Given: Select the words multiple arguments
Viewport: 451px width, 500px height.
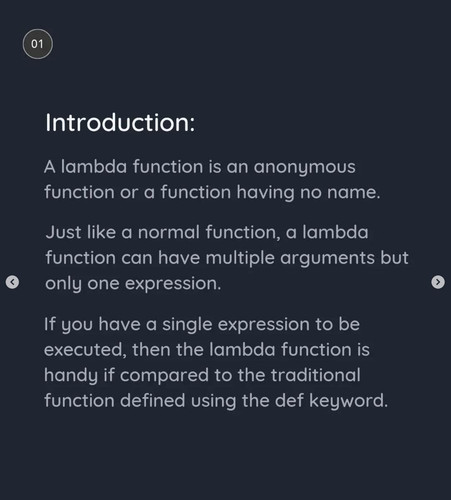Looking at the screenshot, I should pos(290,258).
